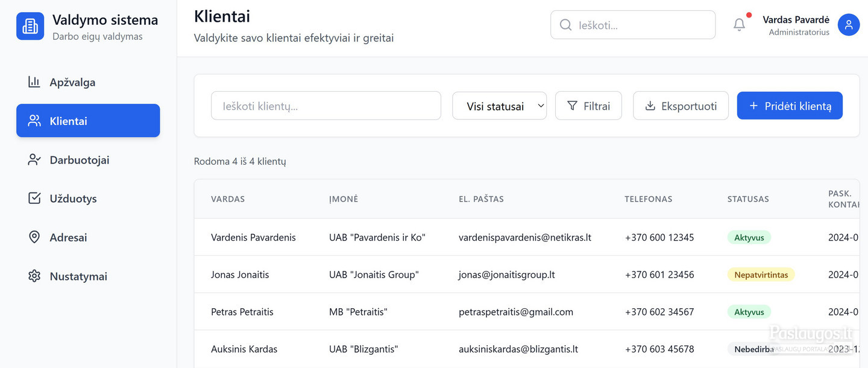This screenshot has width=868, height=368.
Task: Open the Filtrai filter options
Action: point(588,106)
